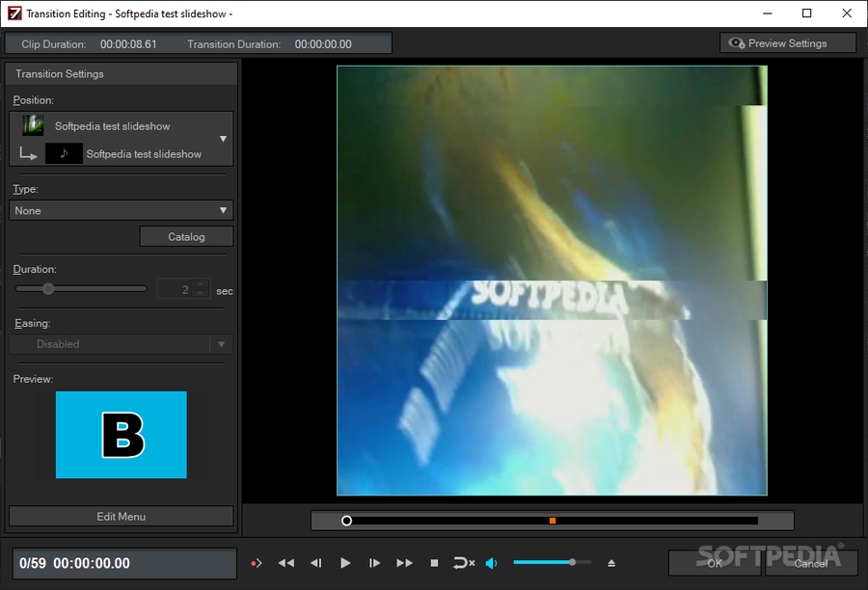Stop playback with the square icon
Viewport: 868px width, 590px height.
[x=434, y=563]
